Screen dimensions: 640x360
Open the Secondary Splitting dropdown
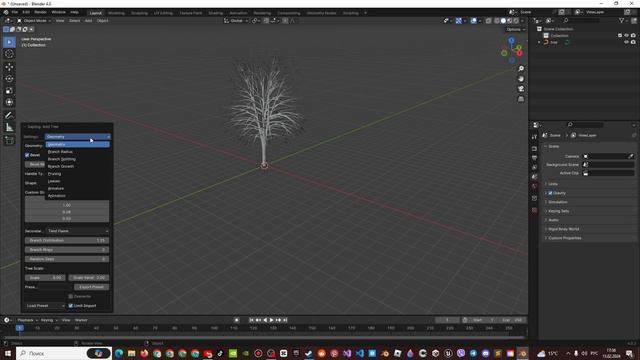(x=78, y=231)
